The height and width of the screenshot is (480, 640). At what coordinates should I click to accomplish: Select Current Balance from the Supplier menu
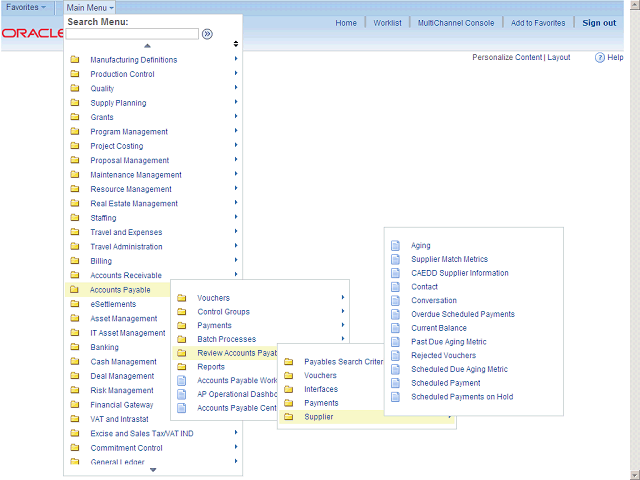point(439,328)
